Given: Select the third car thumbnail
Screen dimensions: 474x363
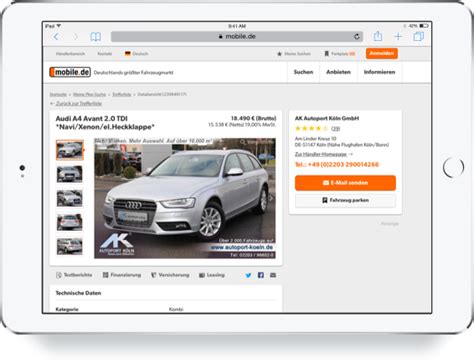Looking at the screenshot, I should 69,198.
